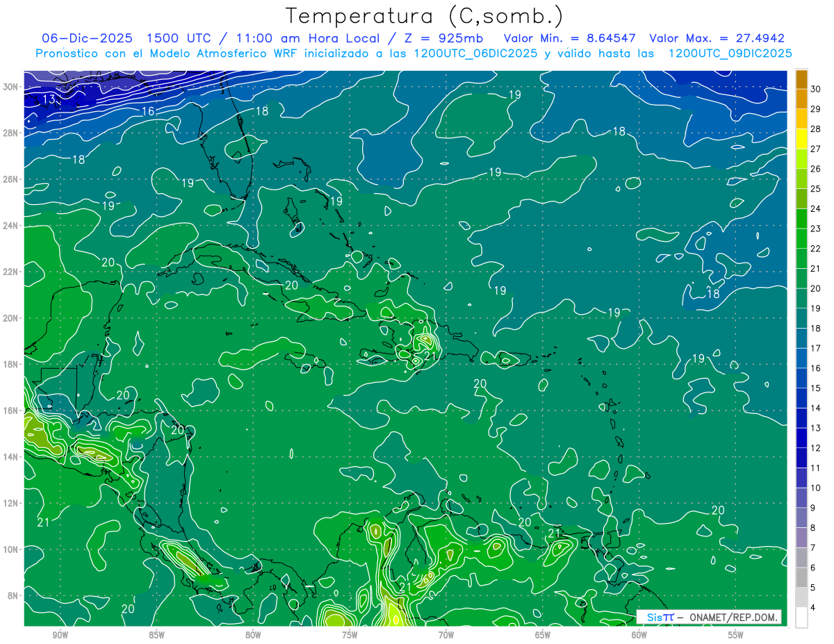
Task: Click the 70W longitude axis label
Action: 446,635
